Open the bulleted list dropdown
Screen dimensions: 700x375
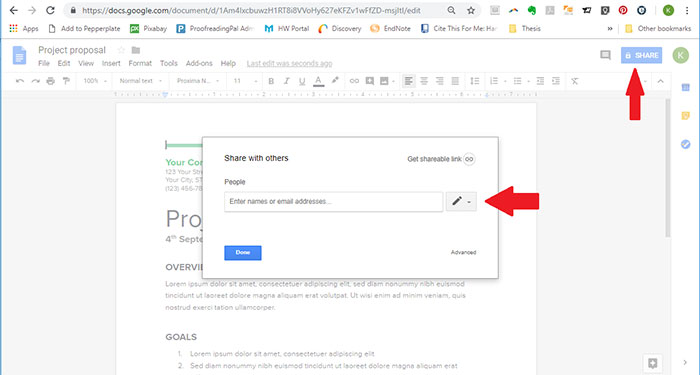(529, 81)
